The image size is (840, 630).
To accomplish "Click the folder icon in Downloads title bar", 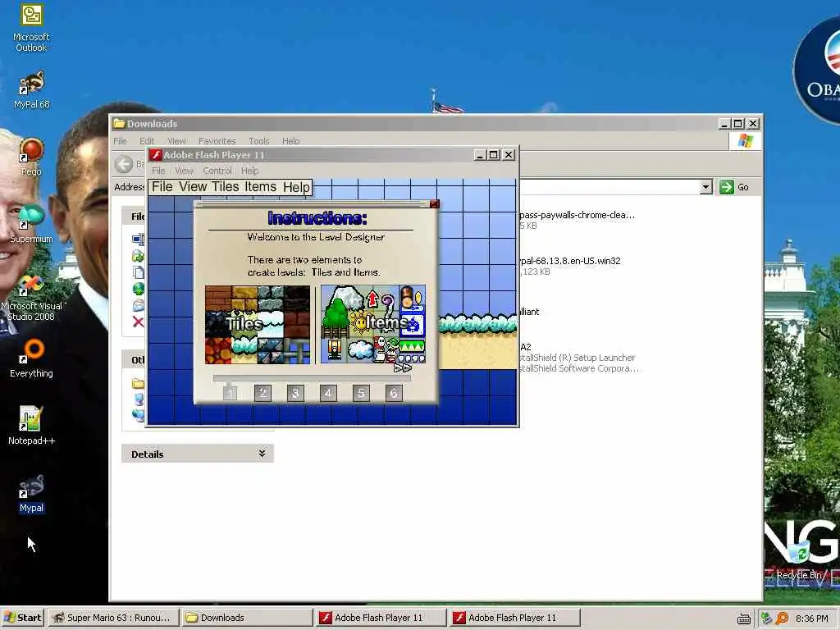I will coord(119,124).
